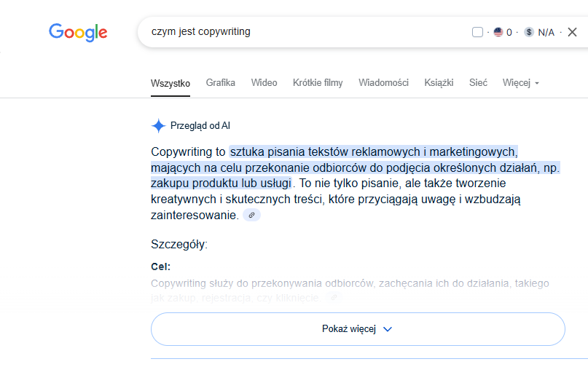The height and width of the screenshot is (367, 588).
Task: Open the Wideo tab
Action: click(x=264, y=83)
